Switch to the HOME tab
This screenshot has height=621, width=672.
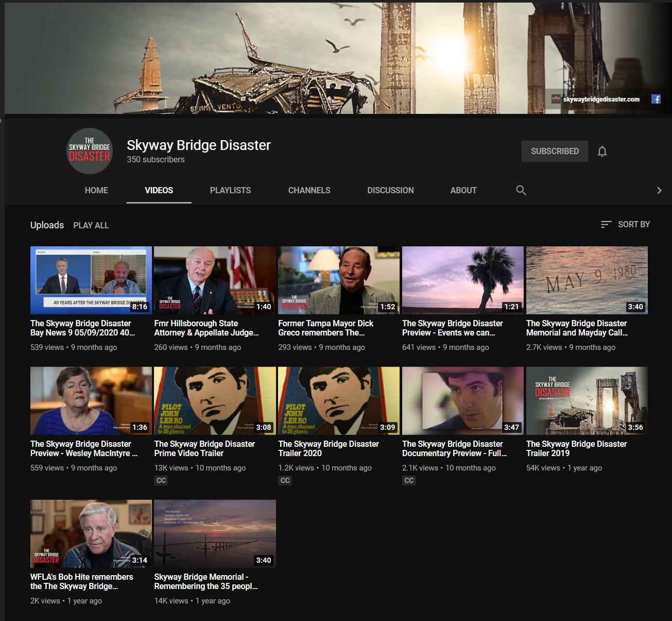[x=96, y=190]
